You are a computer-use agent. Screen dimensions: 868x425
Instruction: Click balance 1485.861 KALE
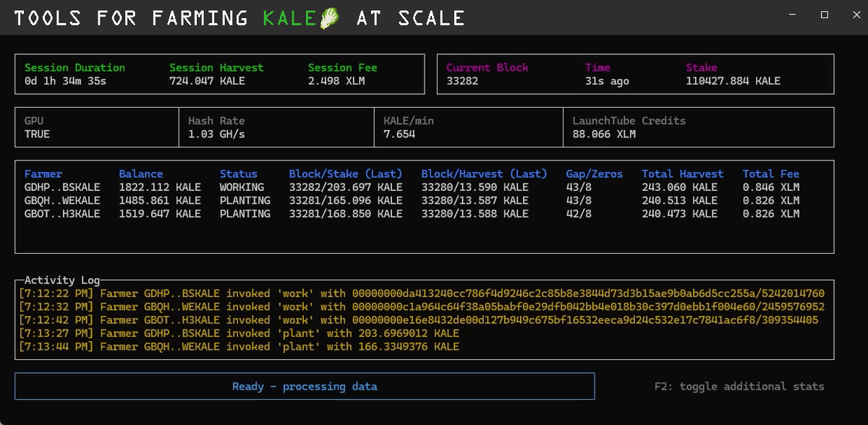pos(160,200)
